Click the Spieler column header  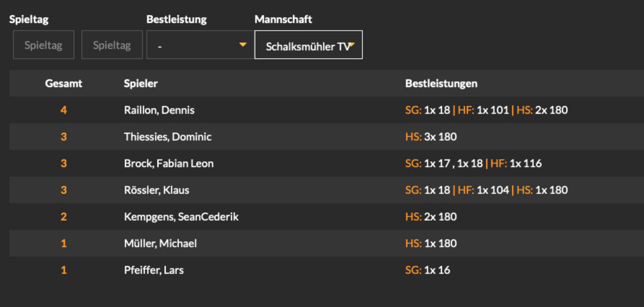pyautogui.click(x=141, y=83)
